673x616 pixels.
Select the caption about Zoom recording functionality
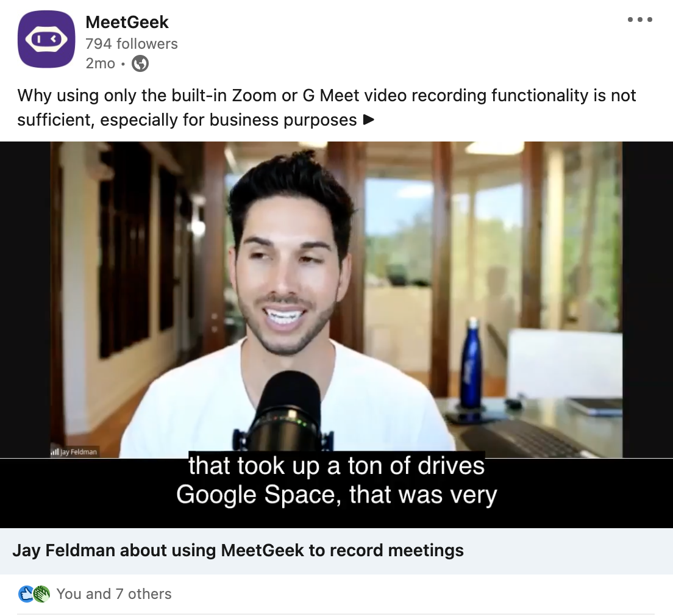326,107
